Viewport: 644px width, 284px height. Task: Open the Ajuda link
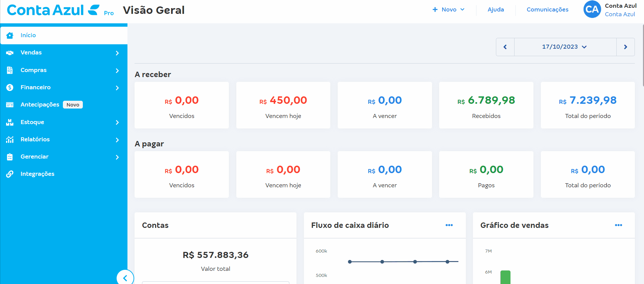click(496, 9)
